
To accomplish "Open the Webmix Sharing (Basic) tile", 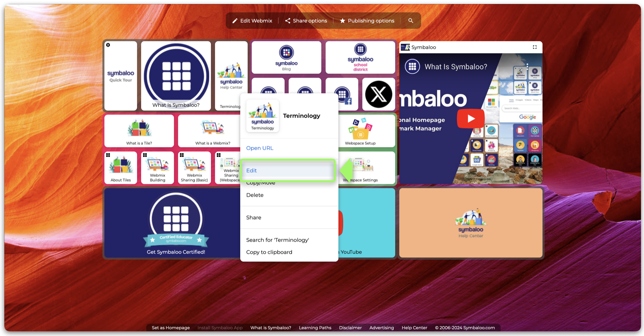I will click(x=194, y=168).
